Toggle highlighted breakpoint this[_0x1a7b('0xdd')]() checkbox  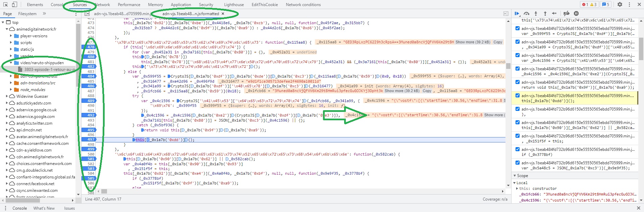[518, 95]
